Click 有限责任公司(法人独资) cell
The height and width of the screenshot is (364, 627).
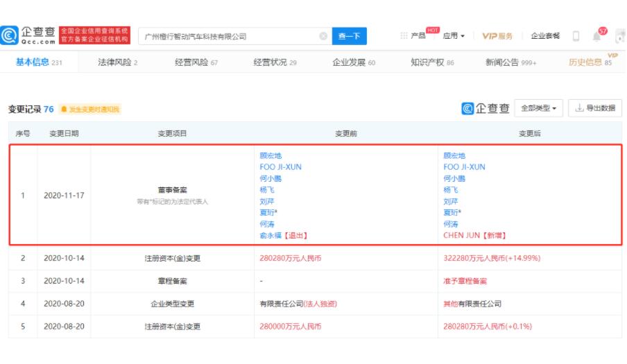(298, 304)
